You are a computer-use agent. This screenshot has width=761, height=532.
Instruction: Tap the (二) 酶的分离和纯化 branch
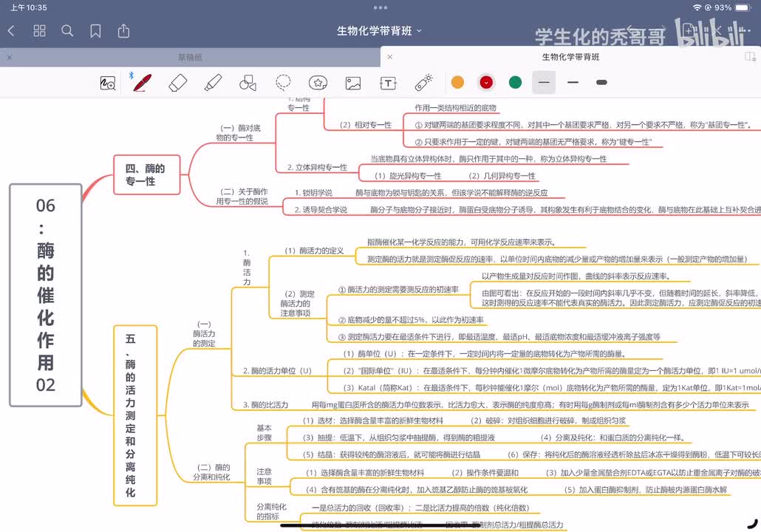tap(211, 472)
